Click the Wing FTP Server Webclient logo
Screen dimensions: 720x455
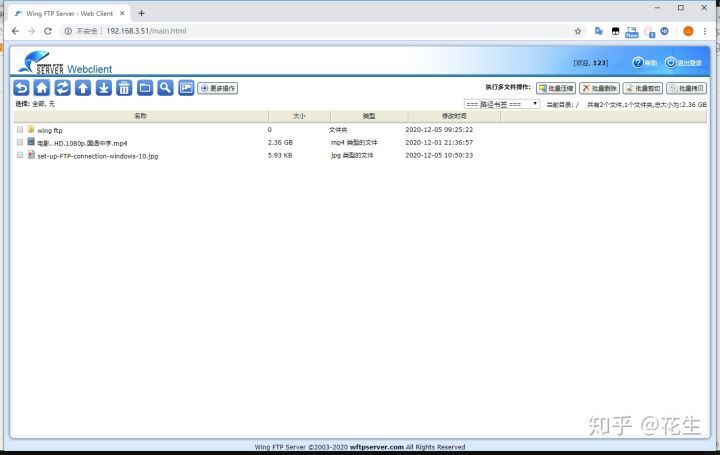point(65,62)
